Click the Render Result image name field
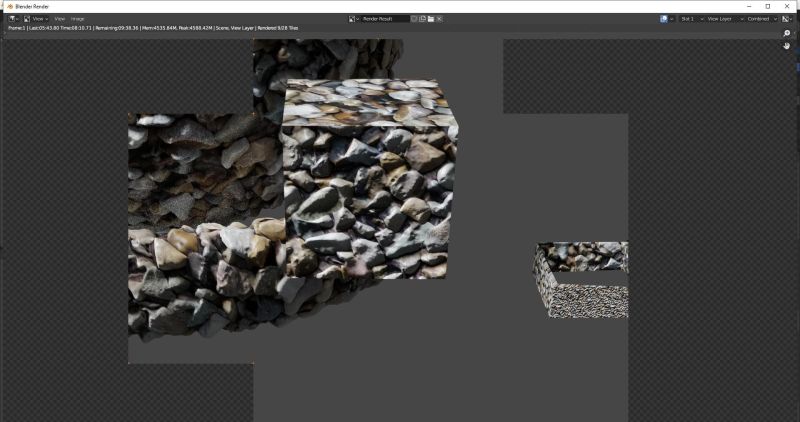The image size is (800, 422). coord(385,19)
